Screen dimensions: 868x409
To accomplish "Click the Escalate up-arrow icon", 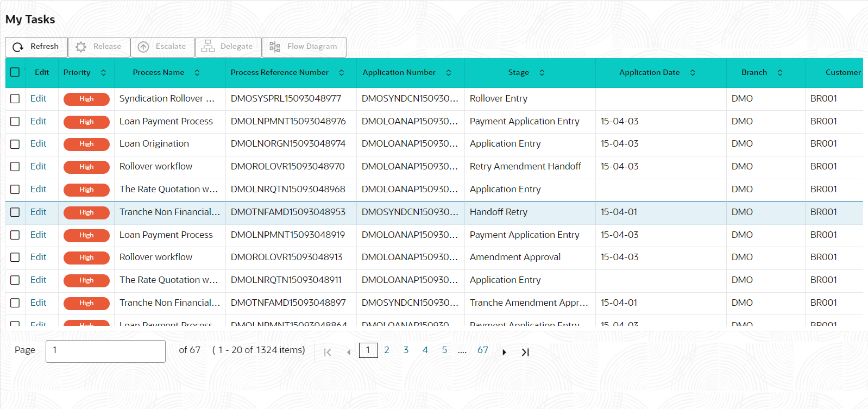I will (x=143, y=47).
